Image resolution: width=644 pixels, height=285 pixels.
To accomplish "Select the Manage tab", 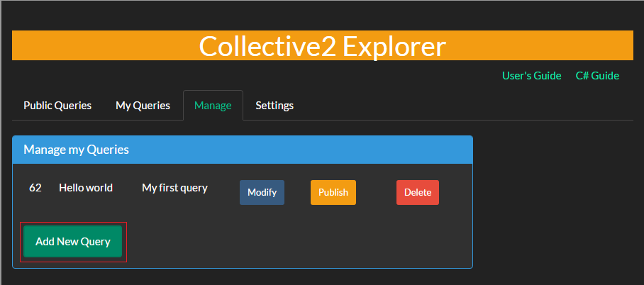I will (x=213, y=106).
